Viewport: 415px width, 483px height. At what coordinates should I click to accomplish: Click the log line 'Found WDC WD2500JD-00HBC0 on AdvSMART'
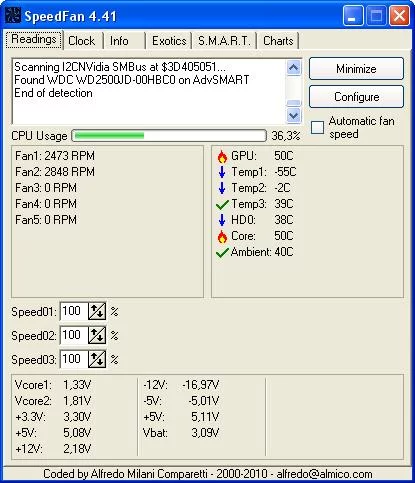pos(132,80)
